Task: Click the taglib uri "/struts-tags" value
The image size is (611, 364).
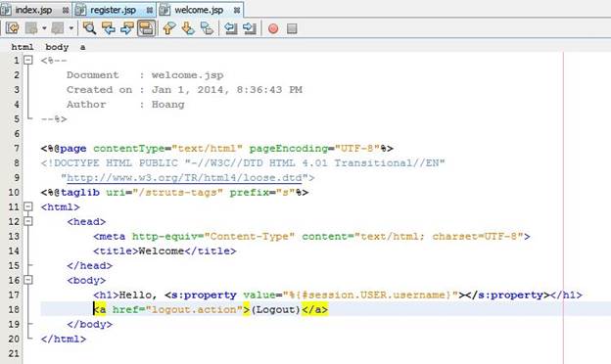Action: click(177, 193)
